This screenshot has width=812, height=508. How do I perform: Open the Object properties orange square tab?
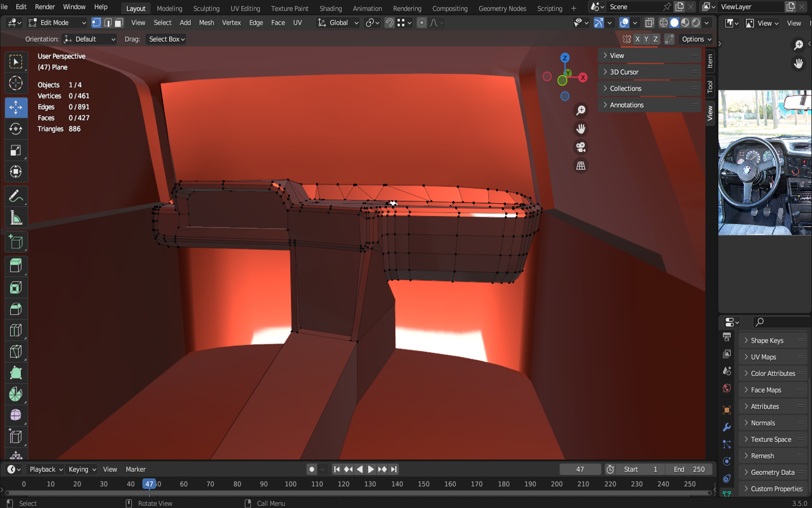coord(727,410)
